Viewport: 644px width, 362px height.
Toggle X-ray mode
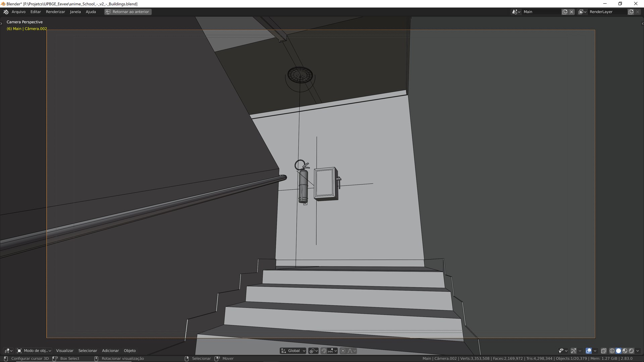603,351
